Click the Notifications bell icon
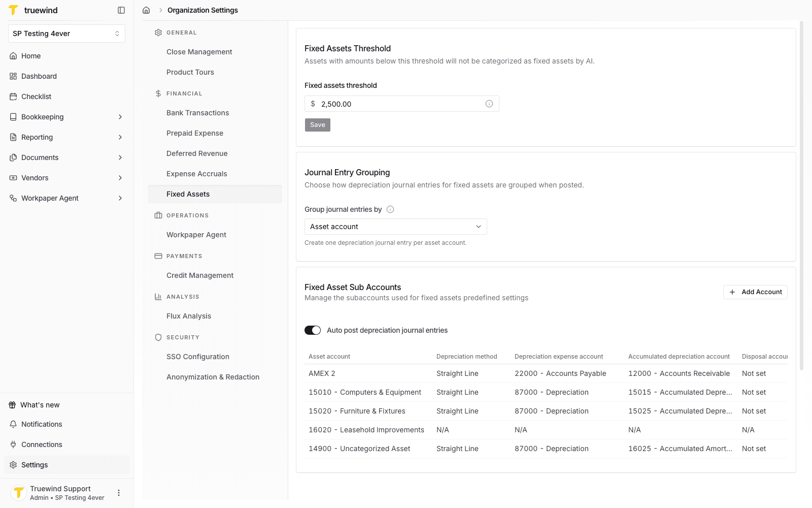Viewport: 812px width, 508px height. (x=13, y=424)
